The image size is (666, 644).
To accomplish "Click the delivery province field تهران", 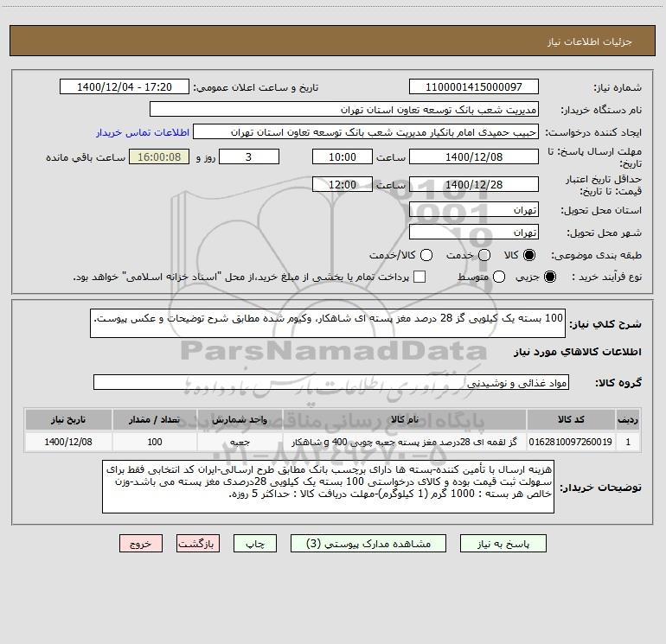I will 474,210.
